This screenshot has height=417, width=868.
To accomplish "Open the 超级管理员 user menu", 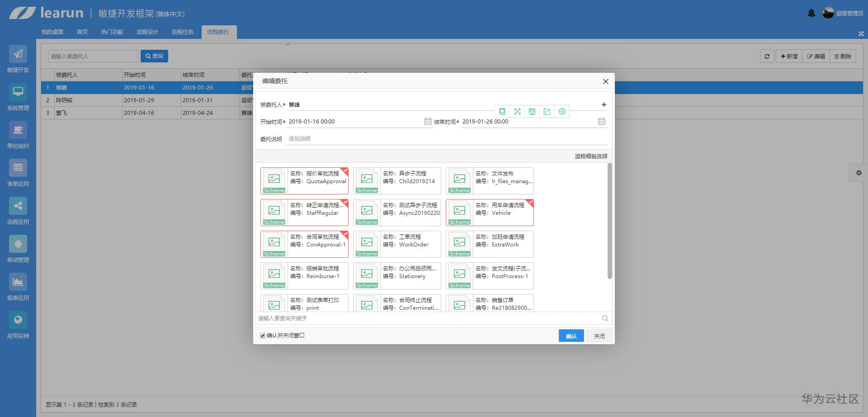I will click(x=843, y=13).
